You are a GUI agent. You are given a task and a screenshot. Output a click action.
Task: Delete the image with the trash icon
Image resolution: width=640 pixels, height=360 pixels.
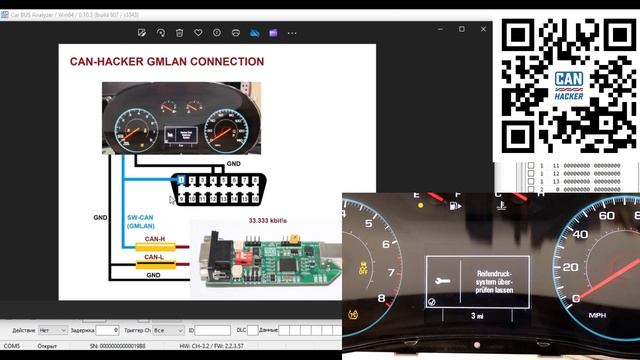(180, 33)
